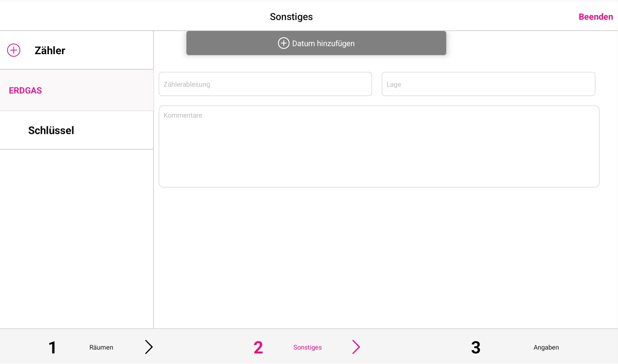Click the pink plus icon beside Zähler

pos(14,50)
